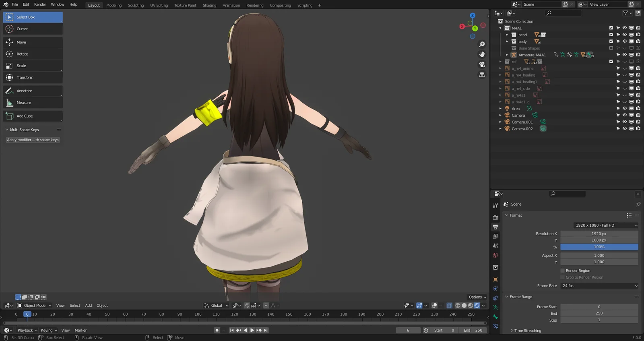Click the zoom view magnifier icon
644x341 pixels.
point(482,44)
